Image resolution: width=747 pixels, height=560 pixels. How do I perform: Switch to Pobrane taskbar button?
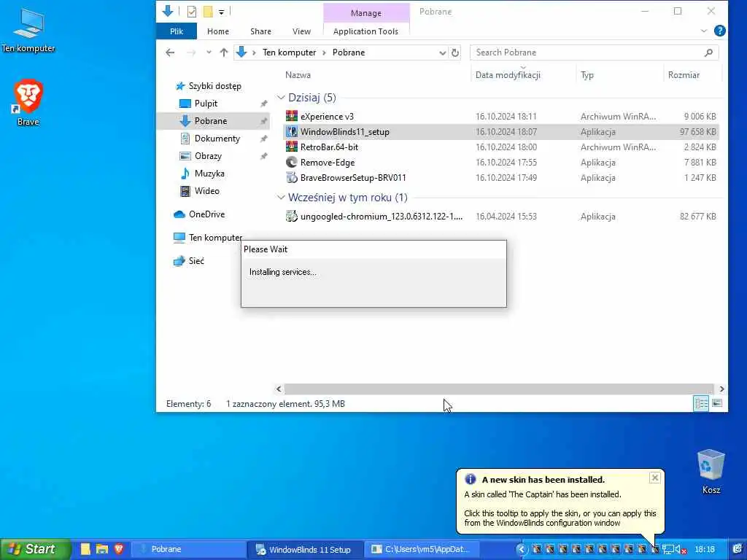click(x=189, y=550)
